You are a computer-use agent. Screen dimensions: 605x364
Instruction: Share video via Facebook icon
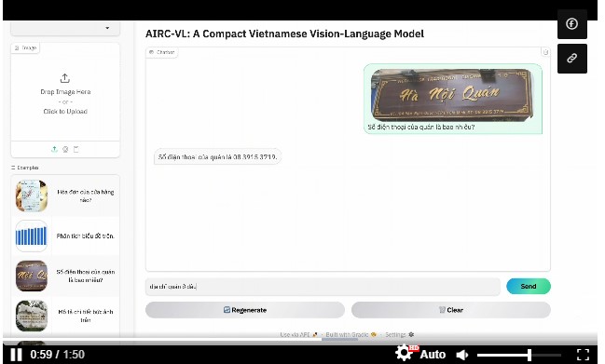(x=571, y=24)
